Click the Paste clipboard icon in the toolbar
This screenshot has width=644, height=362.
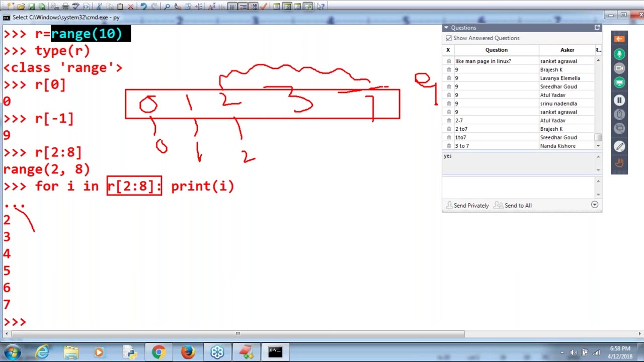click(120, 7)
